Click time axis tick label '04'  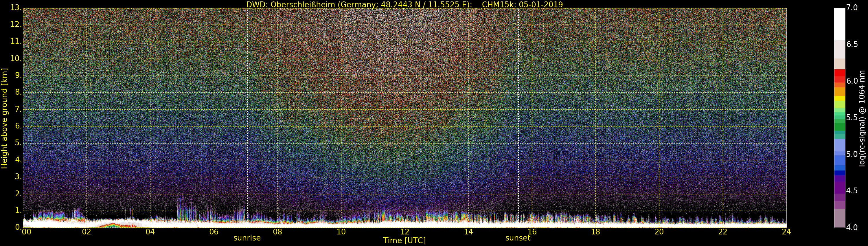tap(150, 232)
